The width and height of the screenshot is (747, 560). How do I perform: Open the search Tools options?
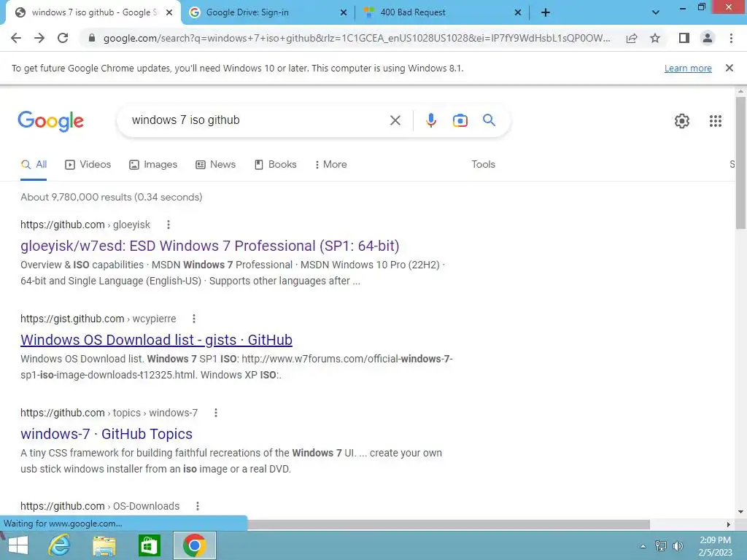483,164
